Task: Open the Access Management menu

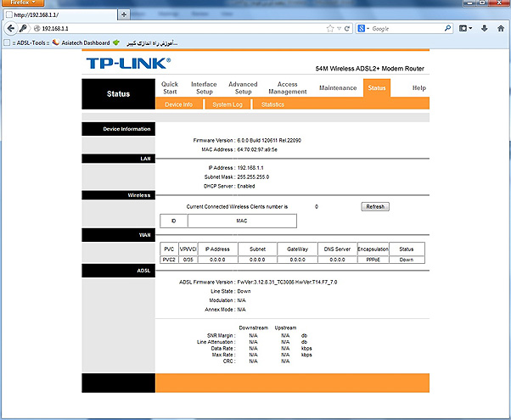Action: pyautogui.click(x=288, y=88)
